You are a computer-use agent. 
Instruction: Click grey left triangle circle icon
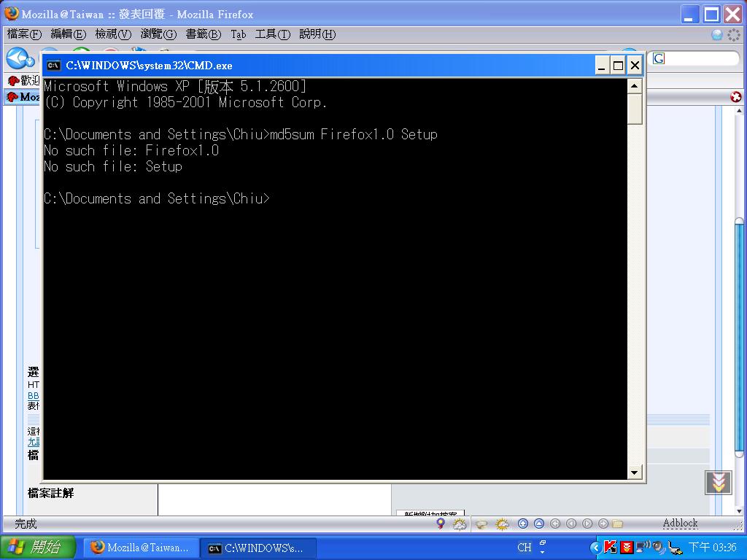(x=571, y=524)
